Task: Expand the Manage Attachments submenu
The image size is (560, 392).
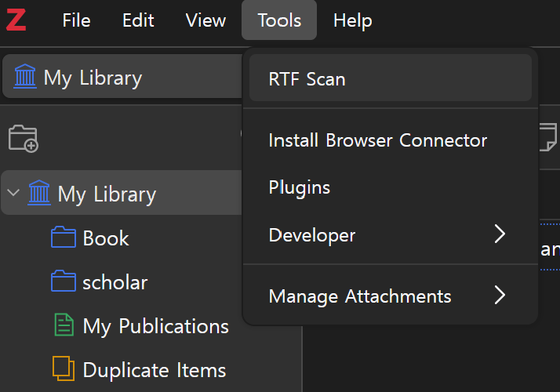Action: click(x=391, y=296)
